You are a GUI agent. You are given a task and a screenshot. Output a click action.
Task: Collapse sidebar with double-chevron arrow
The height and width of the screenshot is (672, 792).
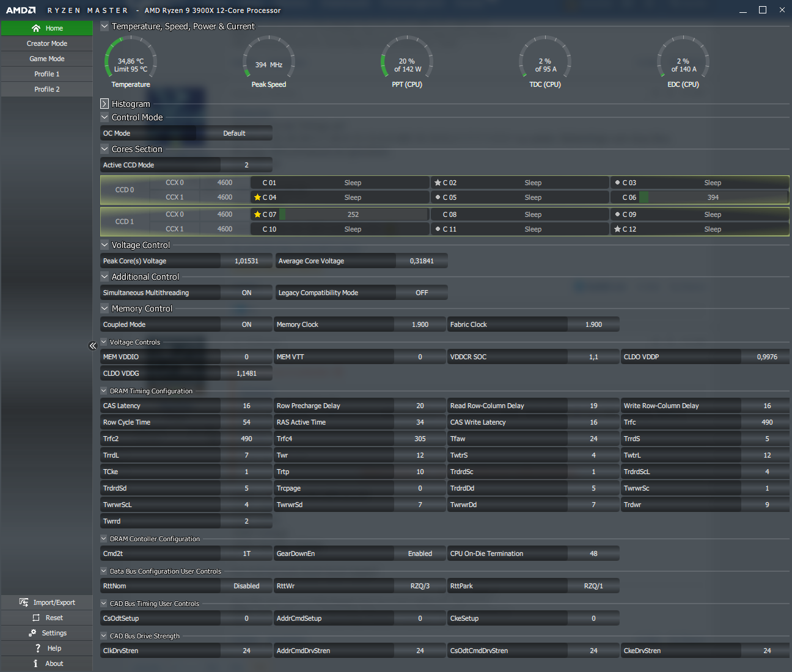coord(93,346)
